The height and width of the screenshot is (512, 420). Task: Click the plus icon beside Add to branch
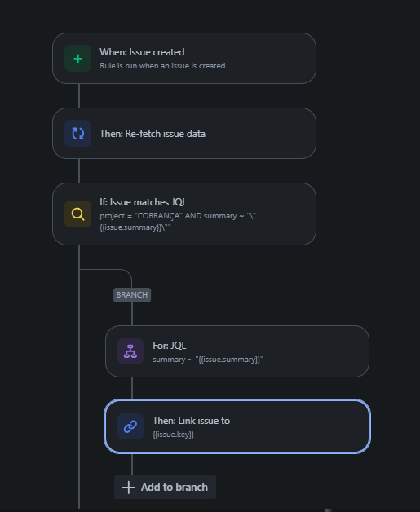(x=129, y=488)
